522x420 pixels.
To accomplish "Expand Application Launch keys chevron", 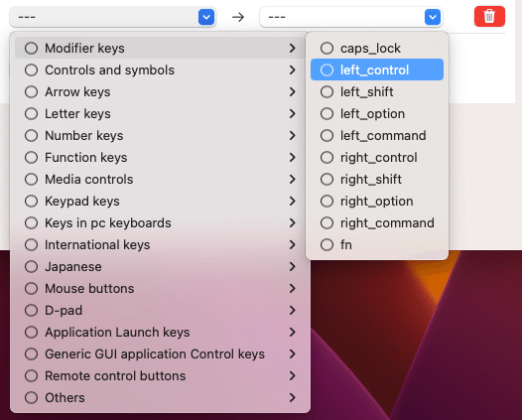I will pos(293,332).
